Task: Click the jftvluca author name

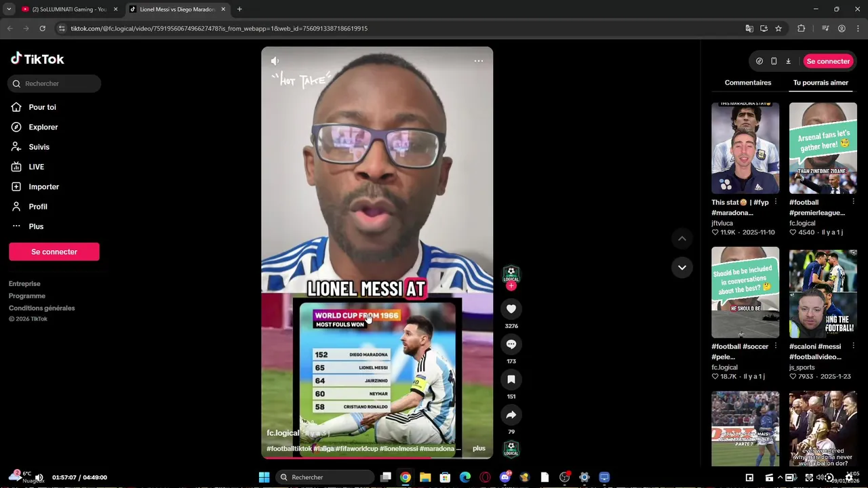Action: (x=723, y=223)
